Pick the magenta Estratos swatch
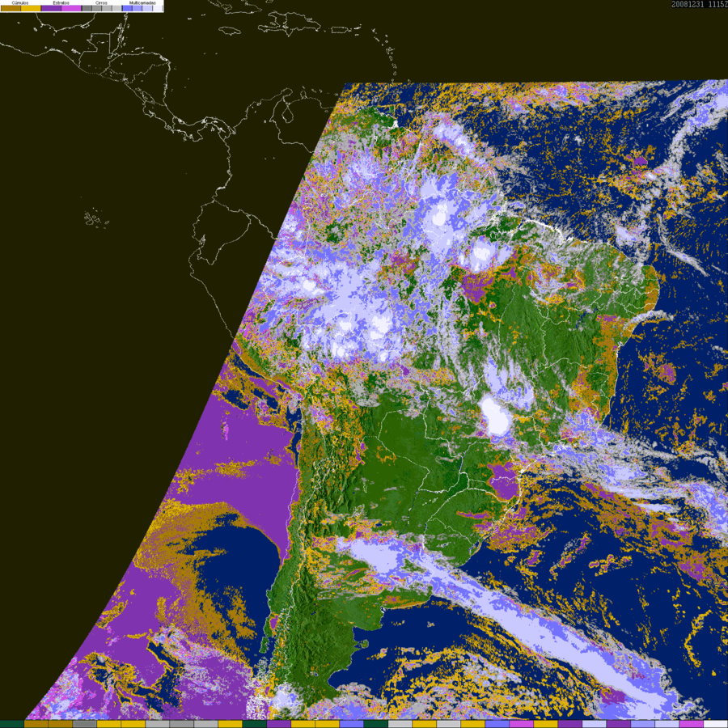Image resolution: width=728 pixels, height=728 pixels. [71, 8]
